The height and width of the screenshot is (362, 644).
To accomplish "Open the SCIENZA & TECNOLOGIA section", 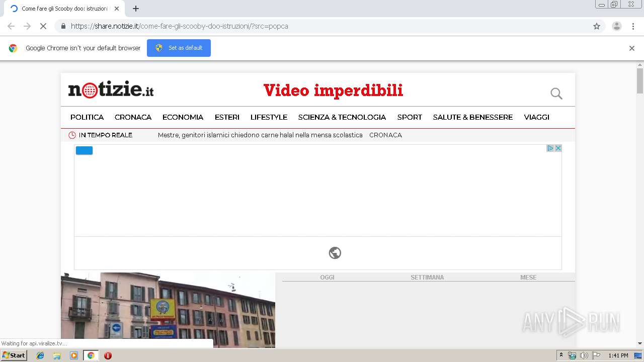I will click(x=342, y=117).
